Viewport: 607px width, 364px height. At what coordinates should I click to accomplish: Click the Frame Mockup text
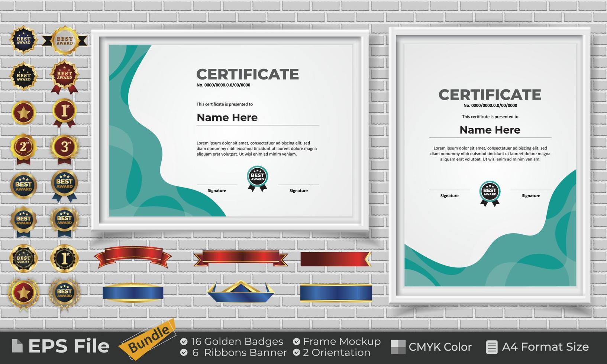[342, 341]
